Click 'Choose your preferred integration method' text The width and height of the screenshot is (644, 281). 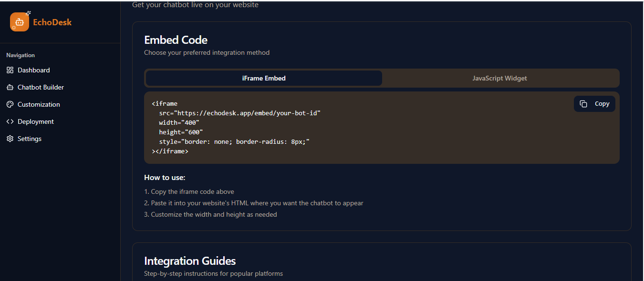pyautogui.click(x=207, y=52)
